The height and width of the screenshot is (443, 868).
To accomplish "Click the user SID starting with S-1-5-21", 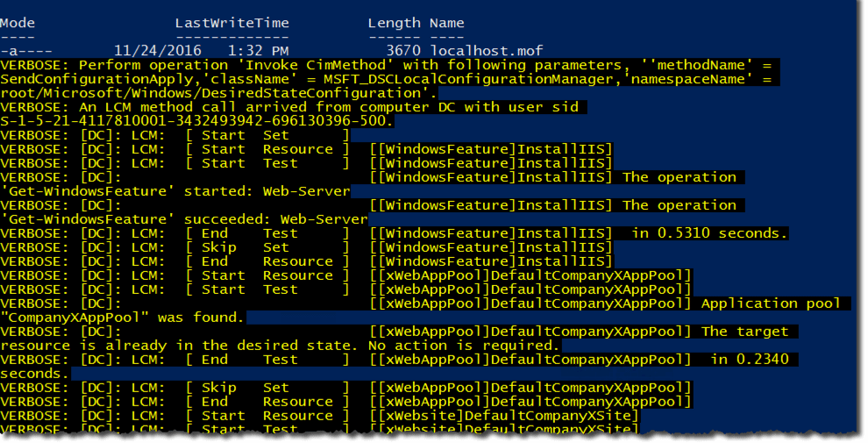I will 197,121.
